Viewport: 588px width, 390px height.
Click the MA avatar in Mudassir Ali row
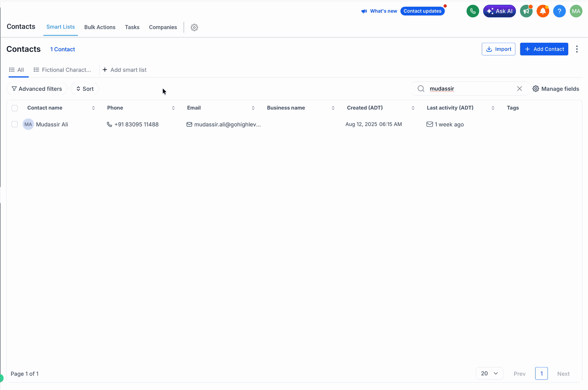[28, 124]
